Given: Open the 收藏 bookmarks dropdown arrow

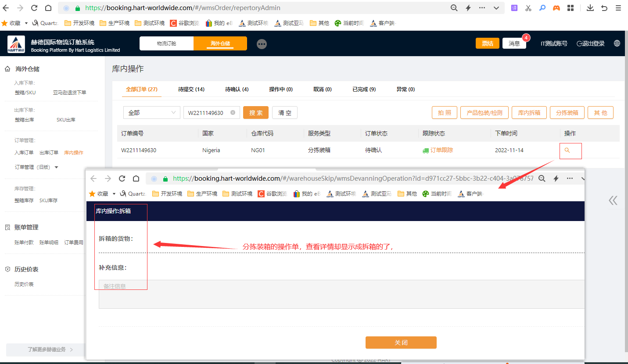Looking at the screenshot, I should 26,23.
